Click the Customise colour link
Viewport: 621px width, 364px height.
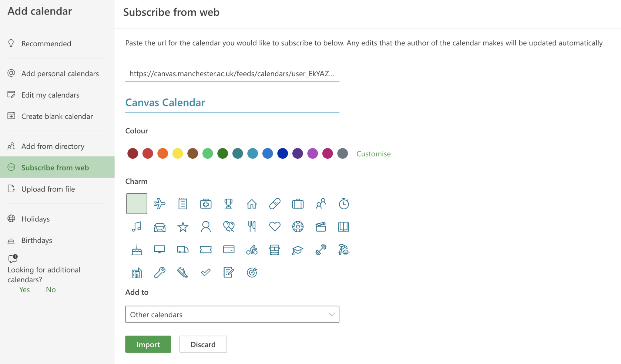(373, 154)
